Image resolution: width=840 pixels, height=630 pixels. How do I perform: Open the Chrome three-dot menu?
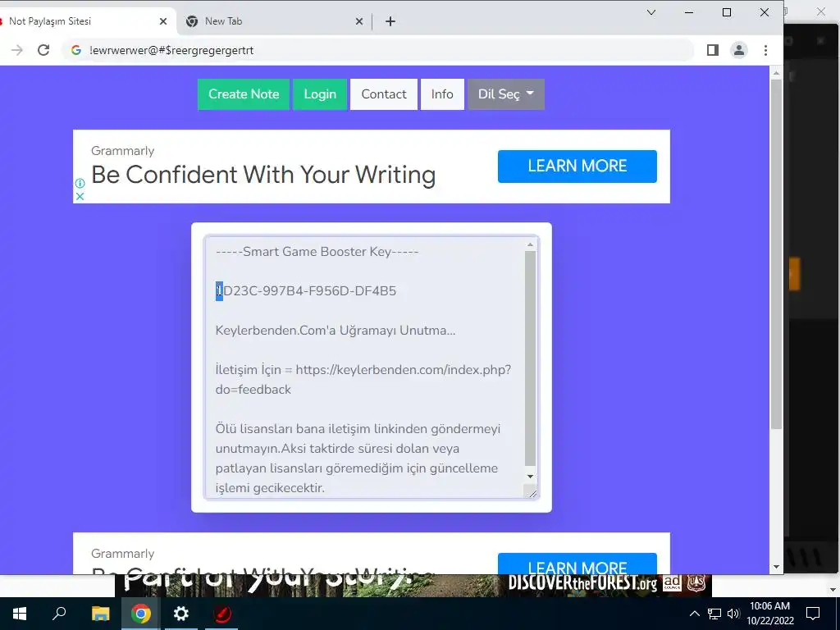[765, 50]
